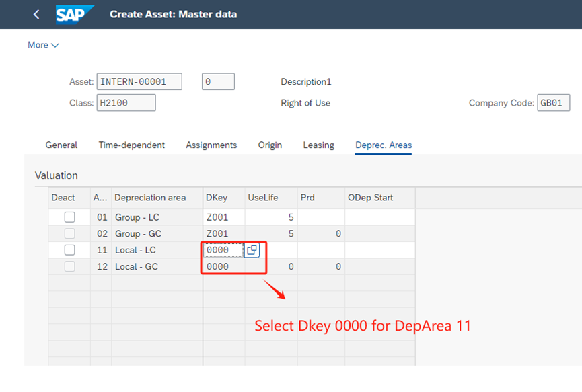Switch to the General tab
The width and height of the screenshot is (582, 392).
pos(61,145)
